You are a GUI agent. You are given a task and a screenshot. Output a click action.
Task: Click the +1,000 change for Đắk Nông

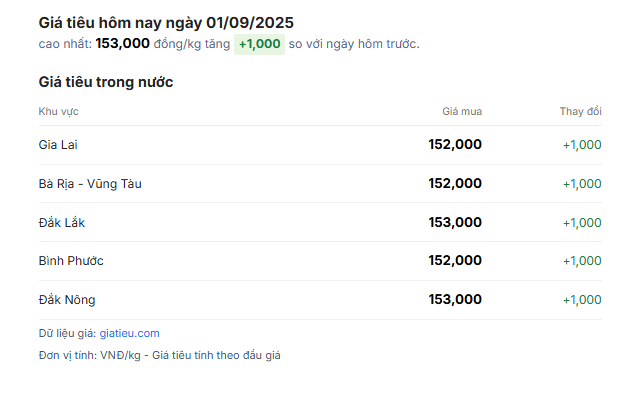pyautogui.click(x=582, y=300)
